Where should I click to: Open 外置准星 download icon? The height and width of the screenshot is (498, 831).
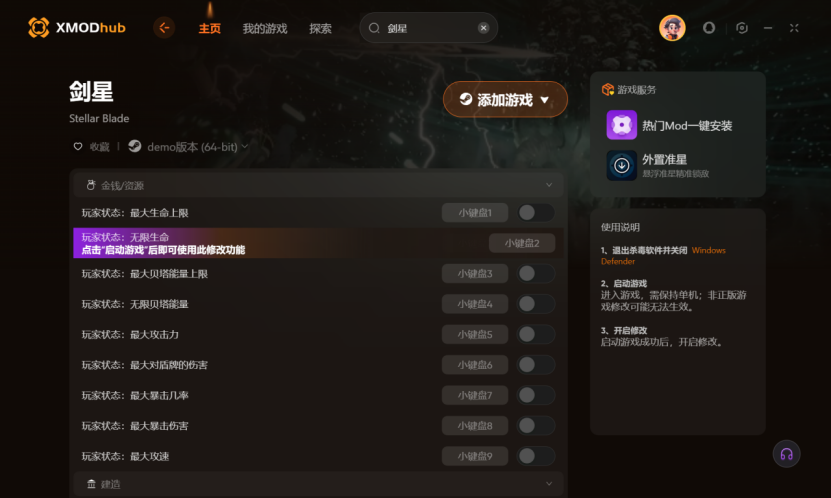point(622,165)
